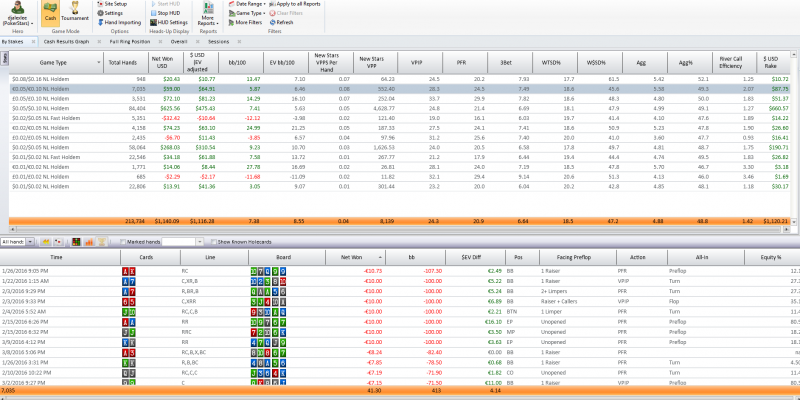
Task: Click the vertical side tab at left of report
Action: pyautogui.click(x=5, y=59)
